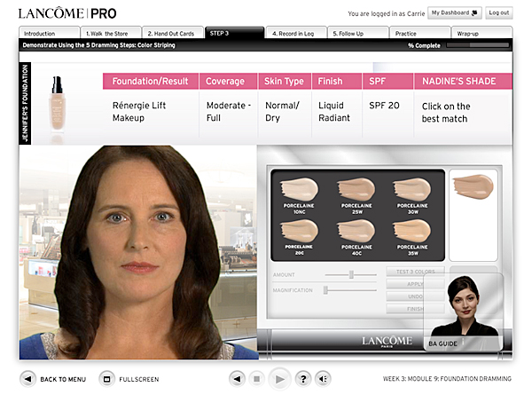Click the play button
This screenshot has width=532, height=395.
tap(279, 379)
